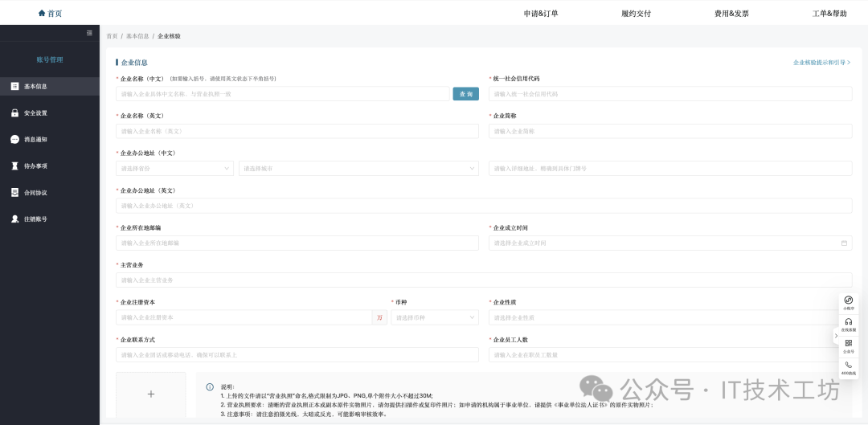
Task: Open the 请选择币种 currency dropdown
Action: point(435,317)
